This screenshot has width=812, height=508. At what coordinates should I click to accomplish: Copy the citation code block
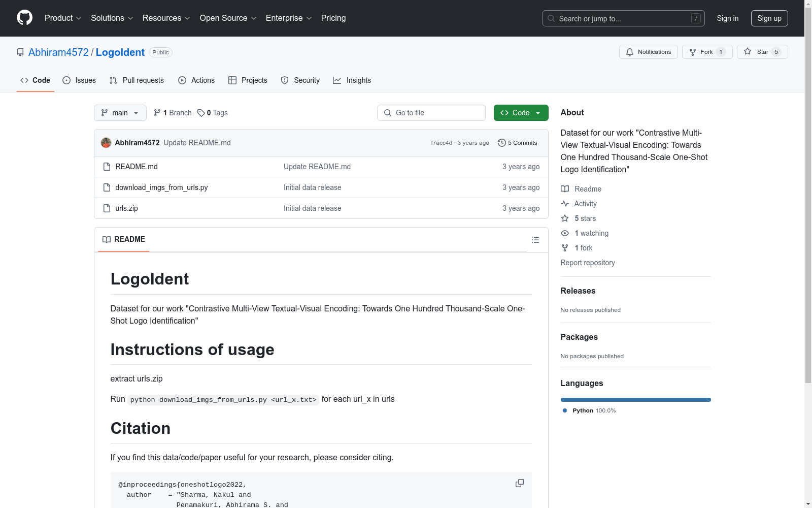tap(520, 483)
